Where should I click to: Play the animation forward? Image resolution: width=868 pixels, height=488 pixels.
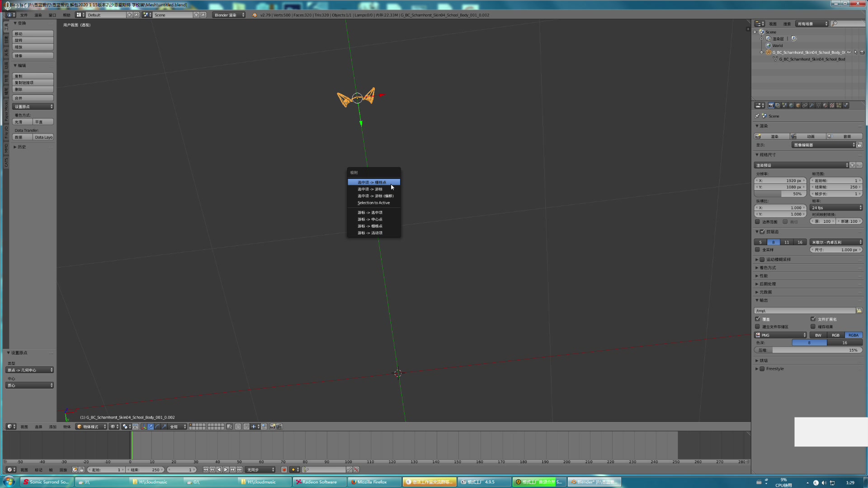[226, 469]
